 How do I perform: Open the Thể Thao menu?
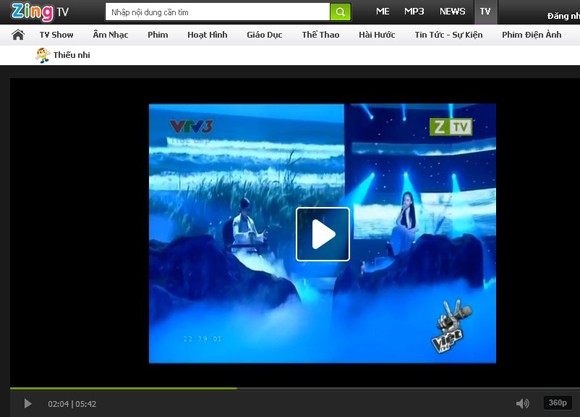click(321, 35)
